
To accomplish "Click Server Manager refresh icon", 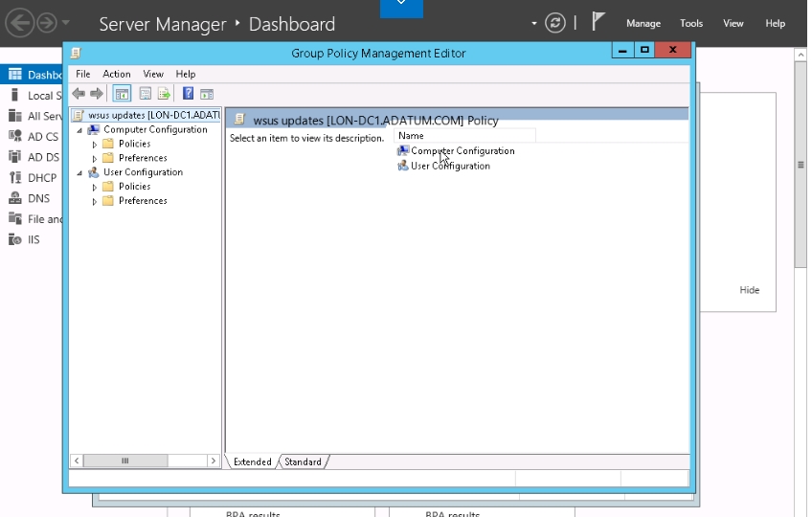I will pyautogui.click(x=555, y=23).
